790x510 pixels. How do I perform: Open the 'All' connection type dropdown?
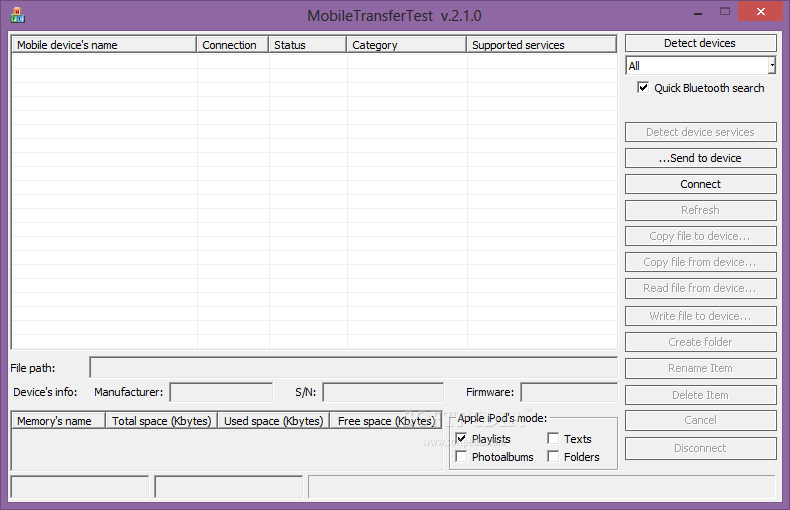tap(771, 66)
